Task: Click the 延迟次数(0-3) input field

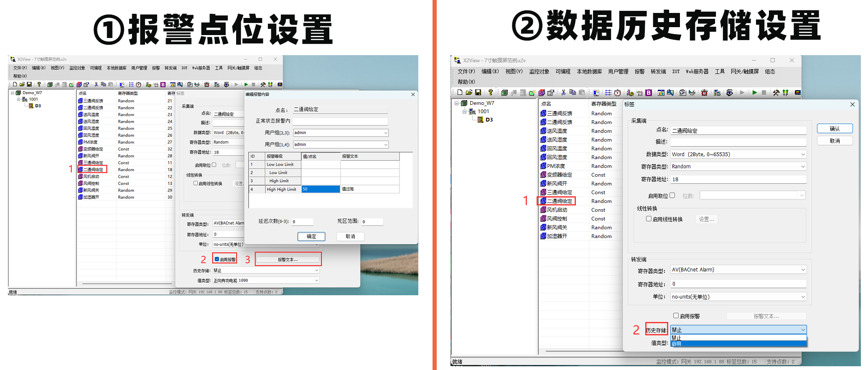Action: pos(302,222)
